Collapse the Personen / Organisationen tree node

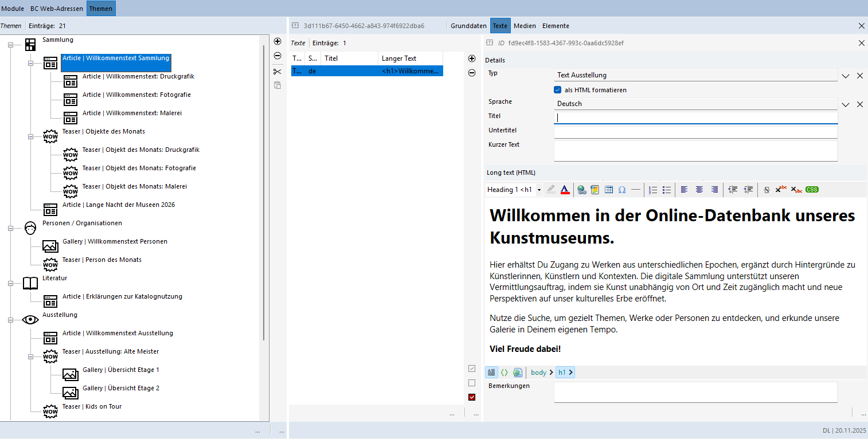coord(10,228)
